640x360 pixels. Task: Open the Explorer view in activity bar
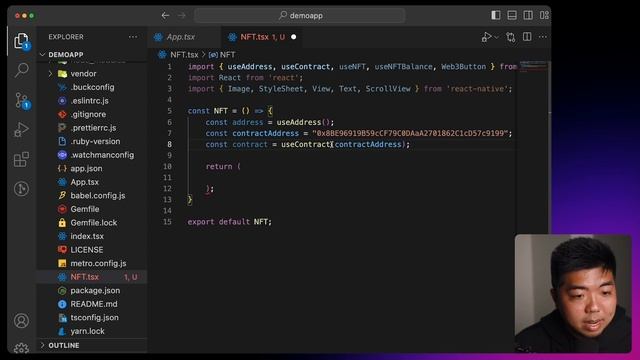(x=21, y=41)
